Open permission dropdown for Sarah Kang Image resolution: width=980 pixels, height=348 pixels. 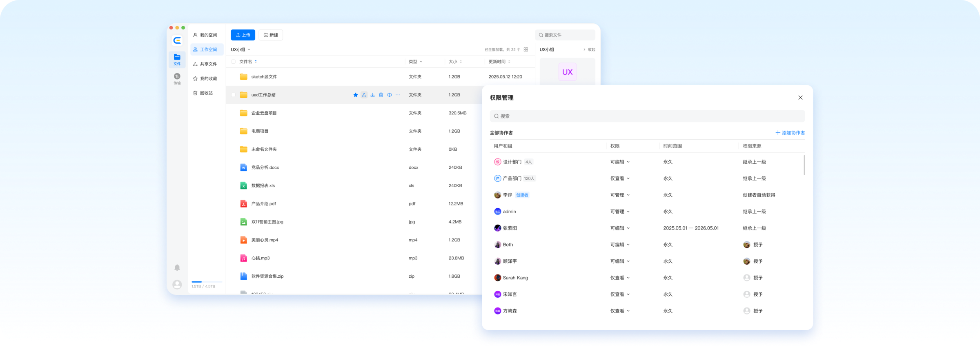pos(620,278)
